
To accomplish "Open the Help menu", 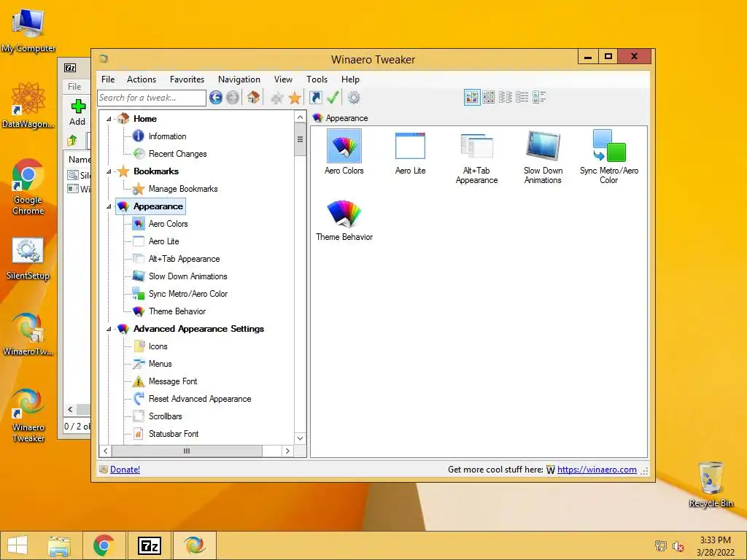I will point(350,79).
